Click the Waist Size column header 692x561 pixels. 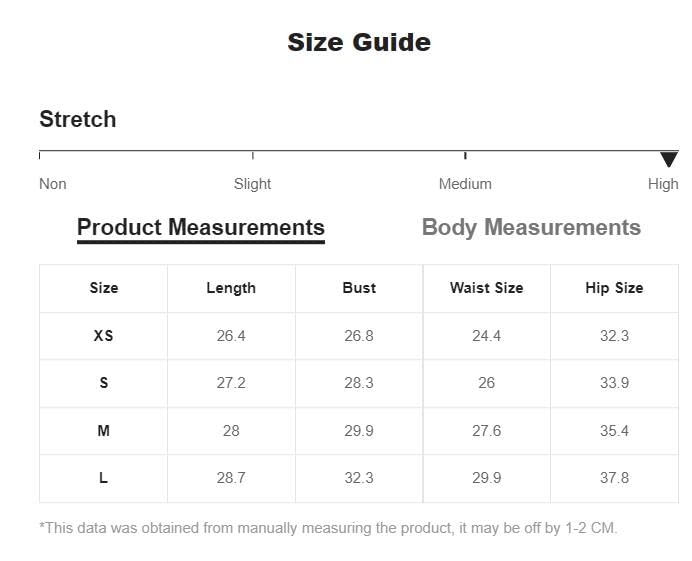487,288
